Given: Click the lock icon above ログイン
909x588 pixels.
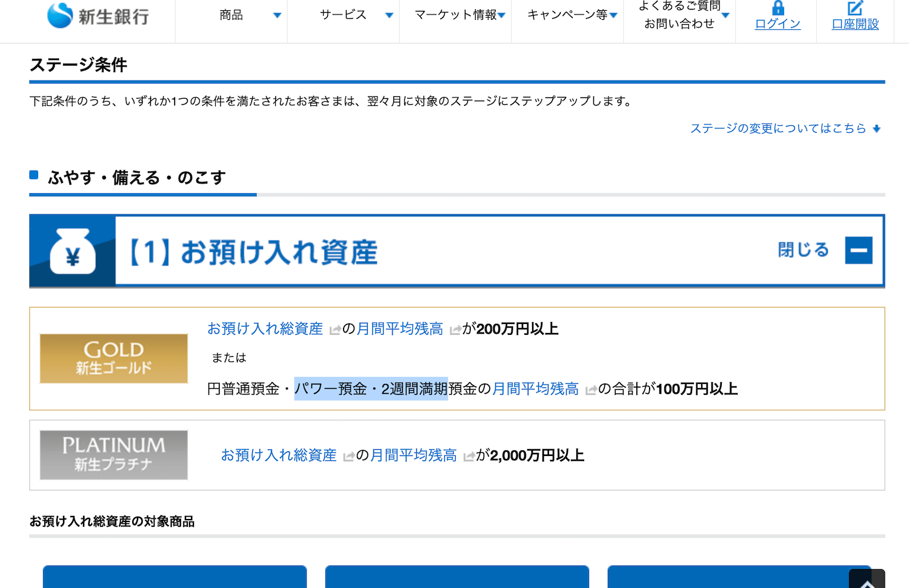Looking at the screenshot, I should [778, 8].
